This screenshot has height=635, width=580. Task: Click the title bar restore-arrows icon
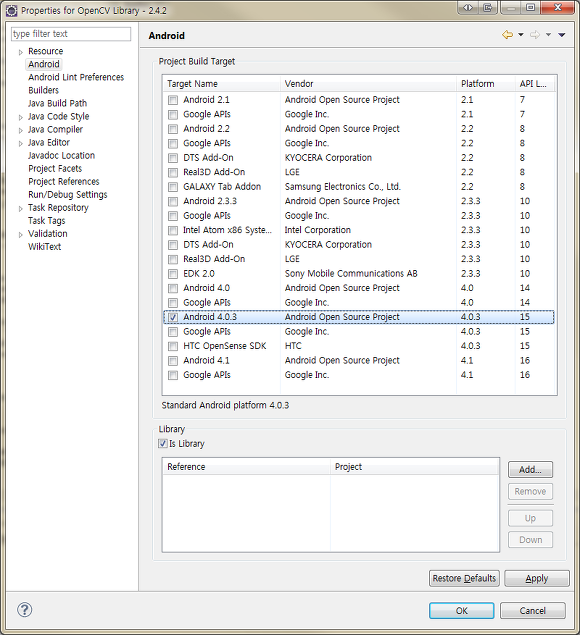(468, 7)
